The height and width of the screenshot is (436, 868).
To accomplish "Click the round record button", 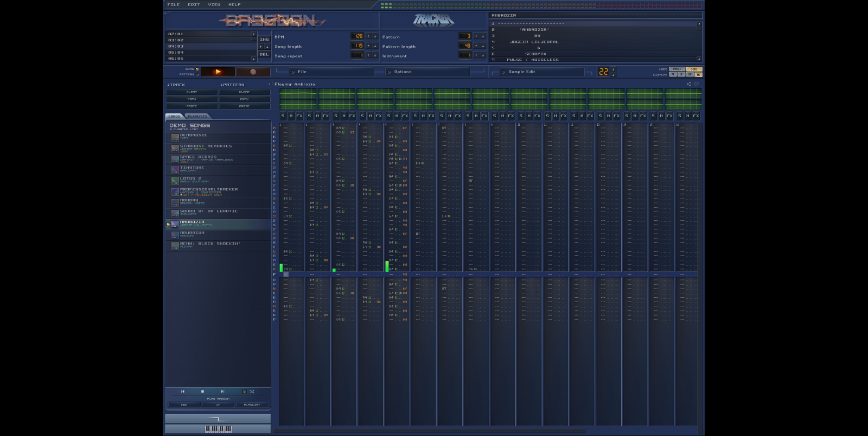I will click(x=253, y=72).
